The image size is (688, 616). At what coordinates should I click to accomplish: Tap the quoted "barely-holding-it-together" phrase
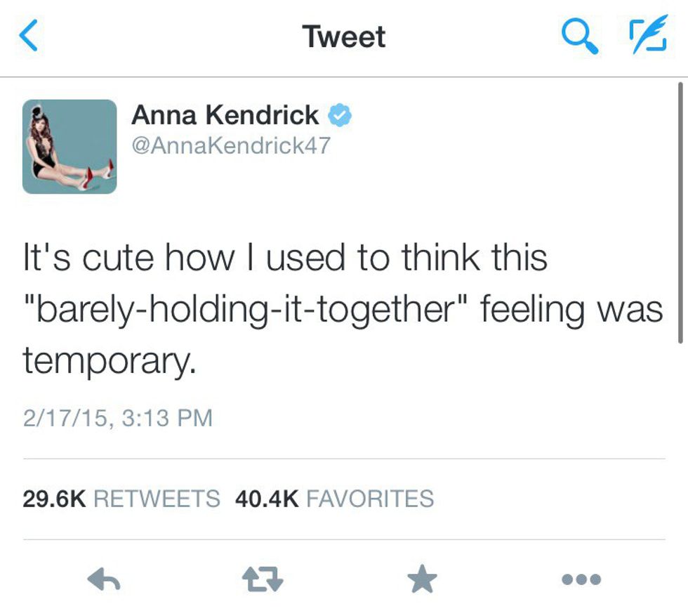(x=245, y=309)
